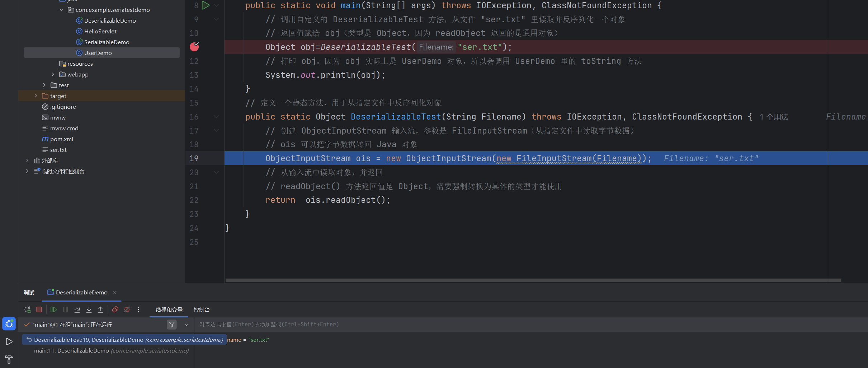Image resolution: width=868 pixels, height=368 pixels.
Task: Fold the main method at line 8
Action: pyautogui.click(x=216, y=5)
